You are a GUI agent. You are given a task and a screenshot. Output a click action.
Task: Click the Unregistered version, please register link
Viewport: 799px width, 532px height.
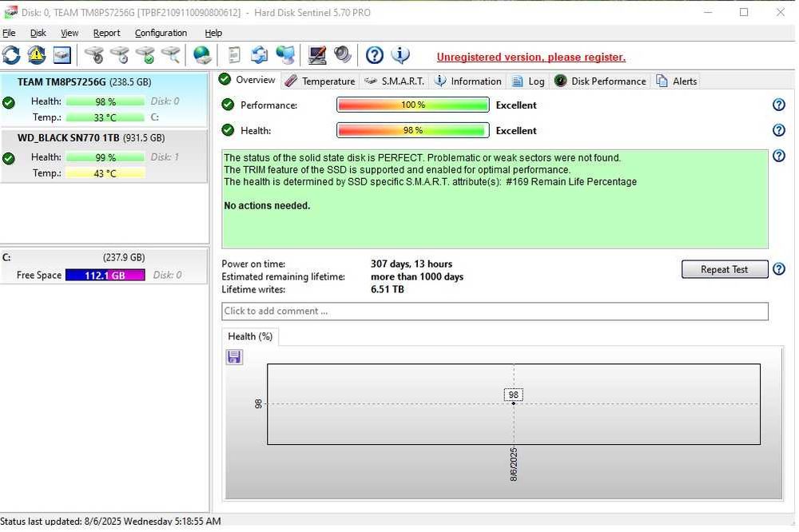(531, 57)
